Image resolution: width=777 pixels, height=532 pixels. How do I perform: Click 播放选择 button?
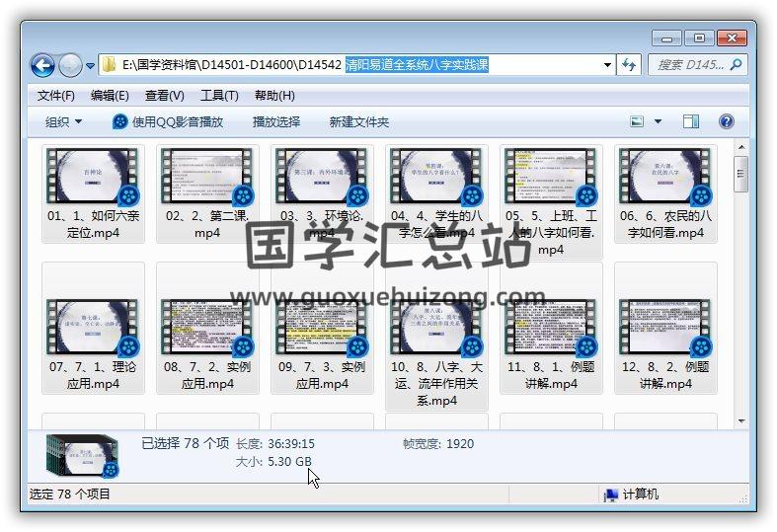[276, 121]
